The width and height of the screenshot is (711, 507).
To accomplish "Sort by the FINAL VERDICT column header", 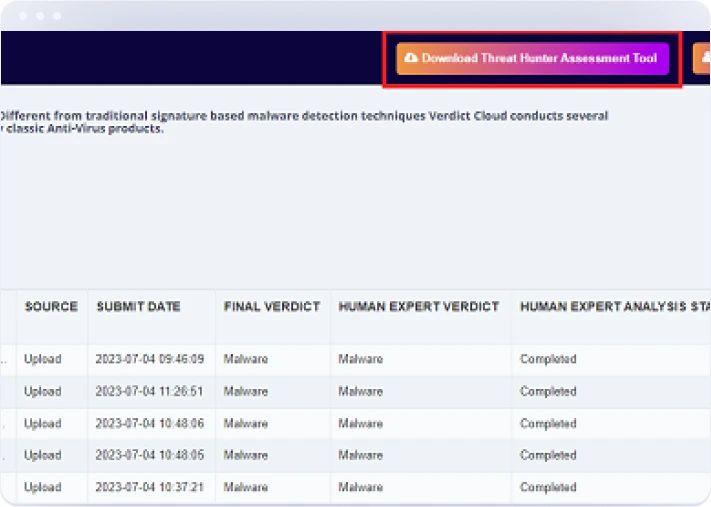I will 272,307.
